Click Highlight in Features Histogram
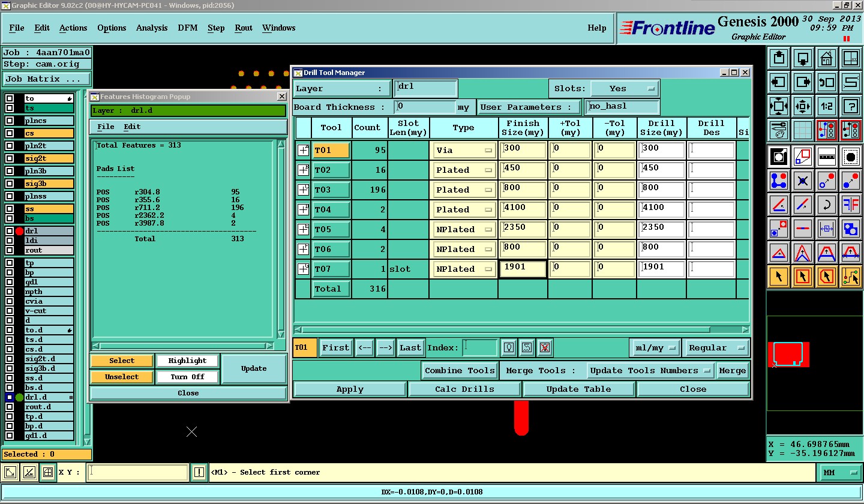 [x=187, y=361]
